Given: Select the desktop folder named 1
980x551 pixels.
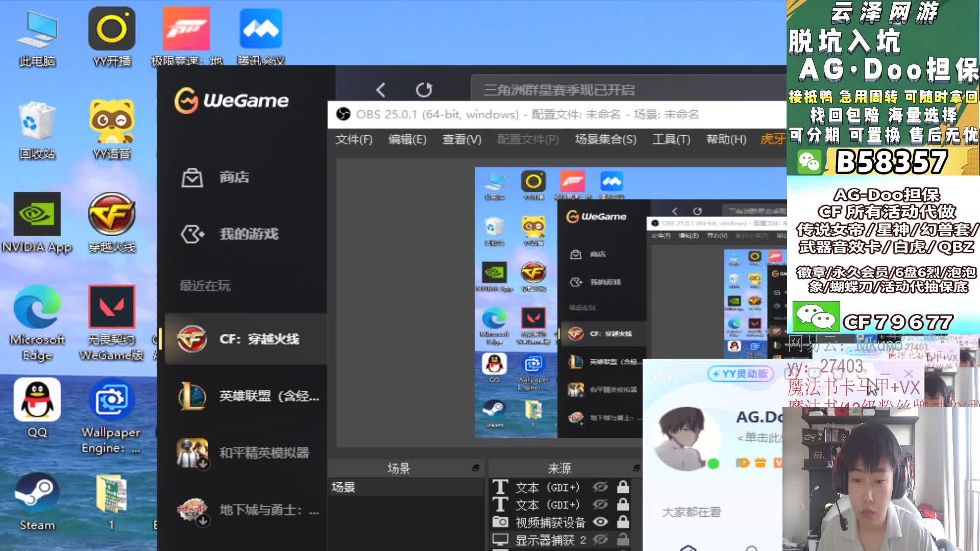Looking at the screenshot, I should (x=112, y=502).
